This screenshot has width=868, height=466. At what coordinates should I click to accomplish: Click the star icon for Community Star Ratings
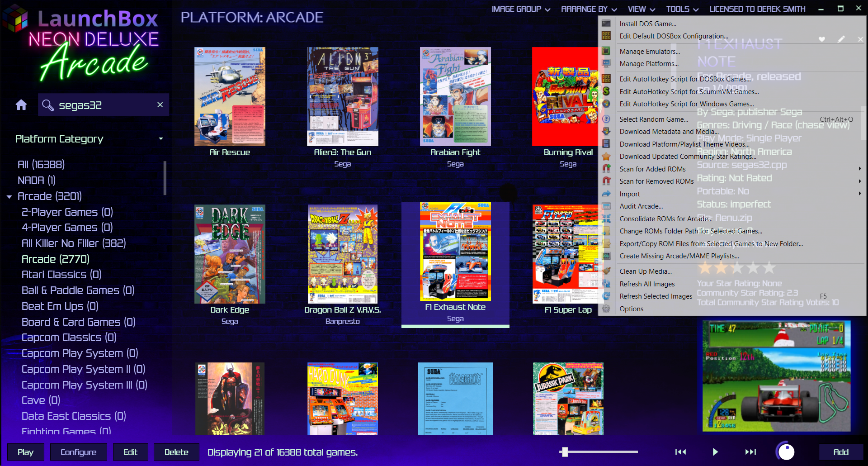606,156
